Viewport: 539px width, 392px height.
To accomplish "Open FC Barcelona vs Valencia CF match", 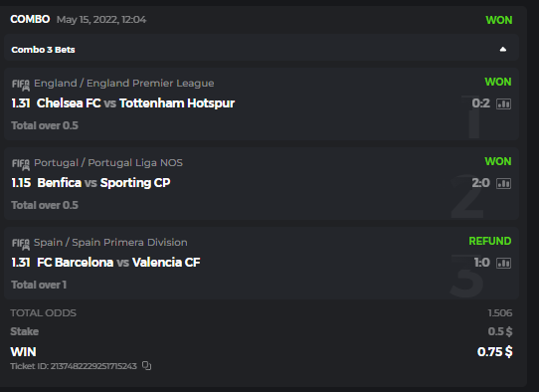I will 118,263.
